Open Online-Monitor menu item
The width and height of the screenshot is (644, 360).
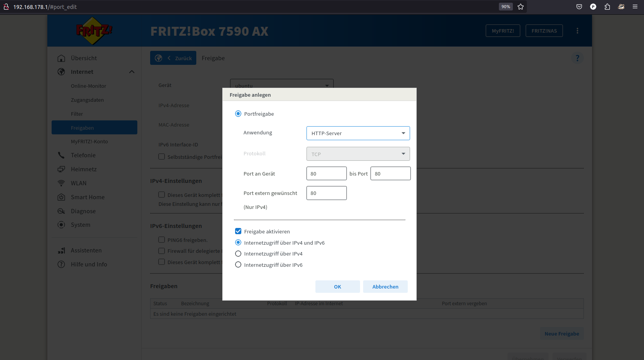coord(88,86)
